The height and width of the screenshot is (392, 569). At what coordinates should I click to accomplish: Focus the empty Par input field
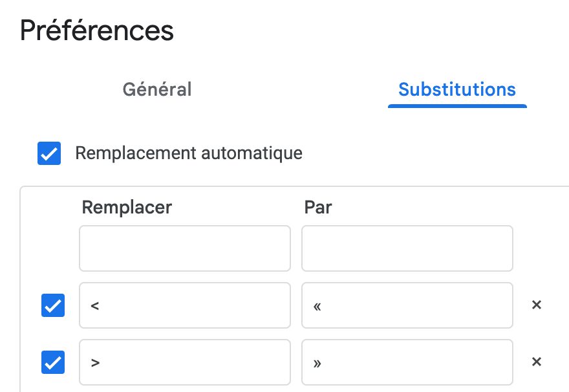coord(407,248)
